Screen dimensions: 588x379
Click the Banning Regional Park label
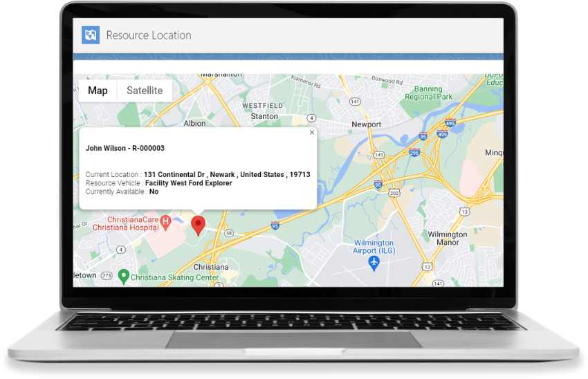[x=428, y=93]
